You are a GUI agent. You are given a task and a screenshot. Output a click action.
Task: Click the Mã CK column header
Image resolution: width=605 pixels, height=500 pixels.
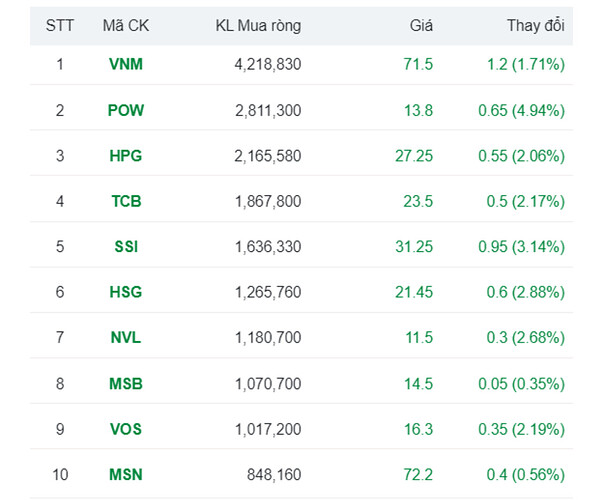click(126, 26)
